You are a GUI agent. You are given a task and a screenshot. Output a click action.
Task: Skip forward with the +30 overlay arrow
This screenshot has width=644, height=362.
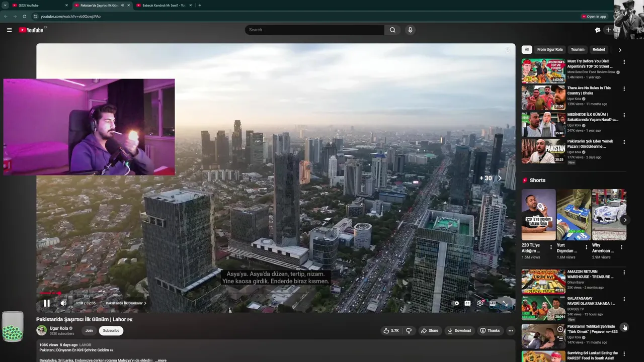point(500,178)
